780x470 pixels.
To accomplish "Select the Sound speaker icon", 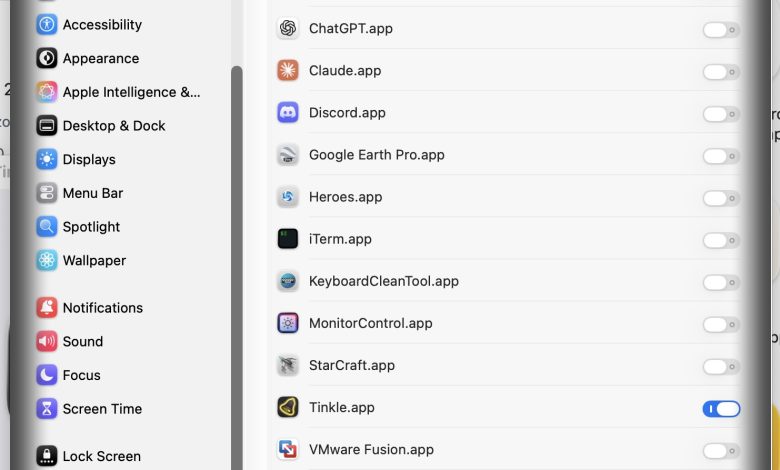I will pos(47,342).
